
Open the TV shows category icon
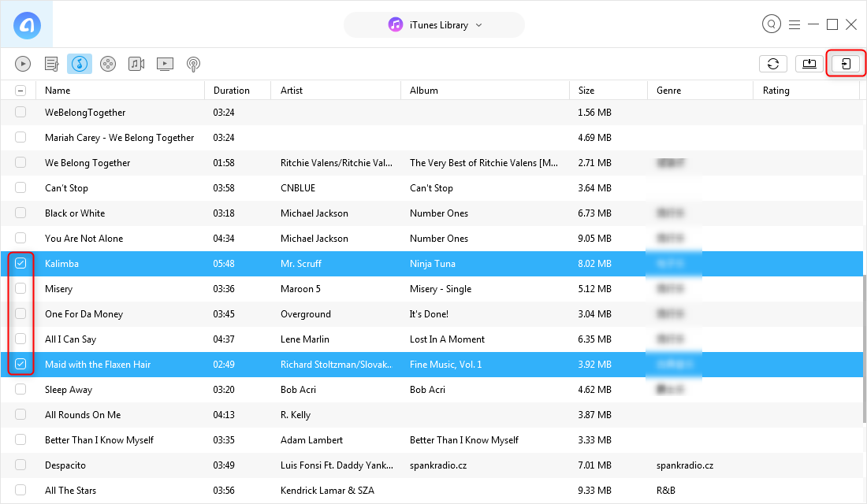(165, 64)
